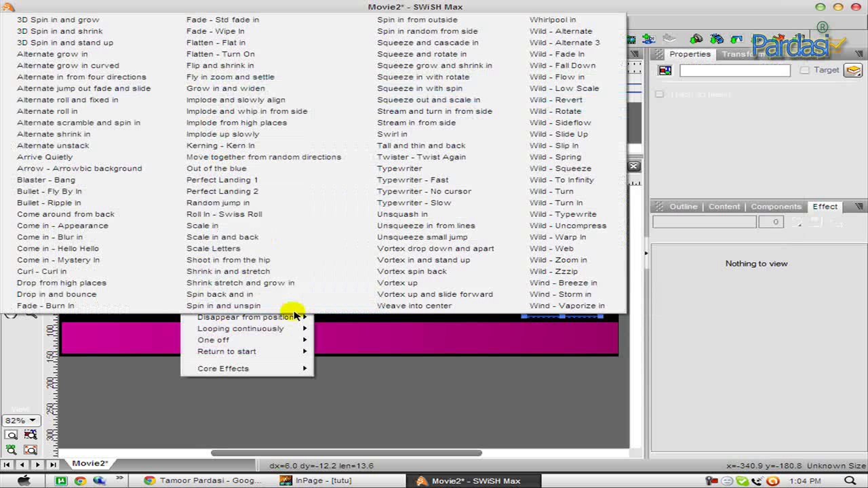Choose Squeeze in with spin effect
This screenshot has height=488, width=868.
click(x=420, y=88)
